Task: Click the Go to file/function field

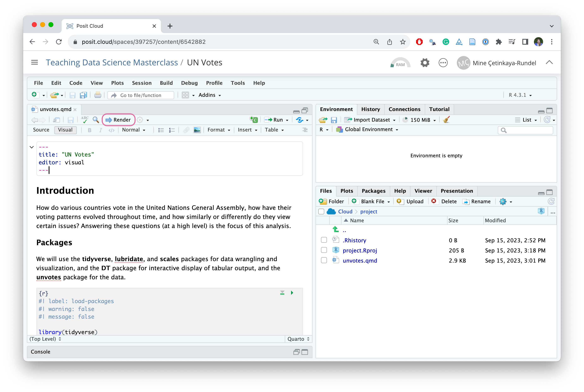Action: pos(141,95)
